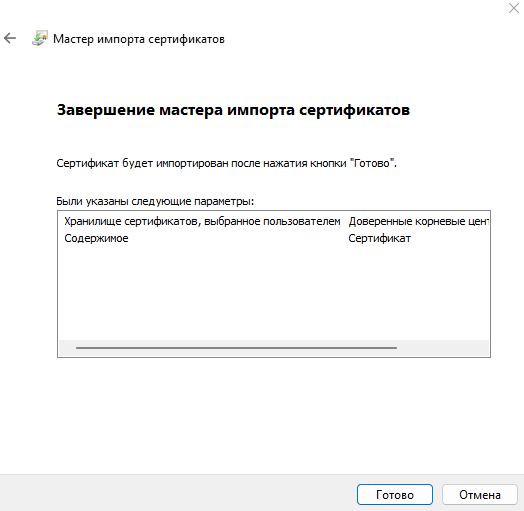This screenshot has height=511, width=524.
Task: Go back using the left arrow
Action: [10, 38]
